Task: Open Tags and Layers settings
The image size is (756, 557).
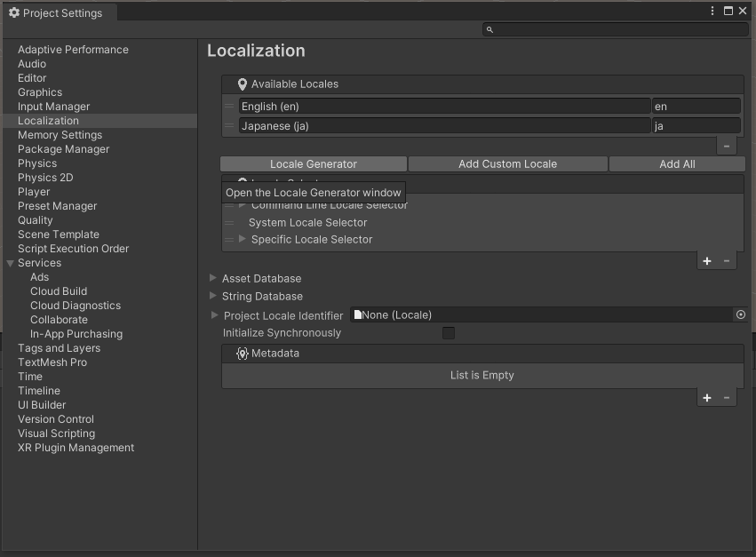Action: tap(59, 348)
